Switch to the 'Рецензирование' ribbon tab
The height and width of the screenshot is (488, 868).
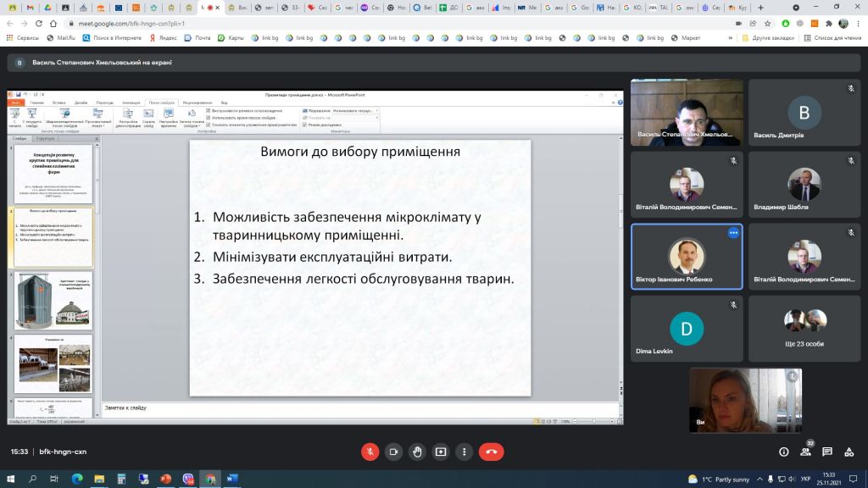click(x=198, y=103)
